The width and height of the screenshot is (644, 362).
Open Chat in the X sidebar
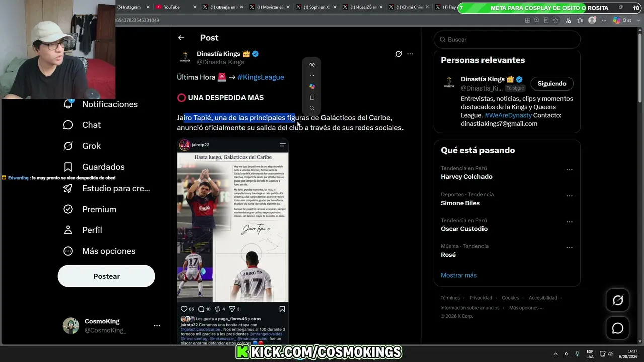(x=82, y=125)
